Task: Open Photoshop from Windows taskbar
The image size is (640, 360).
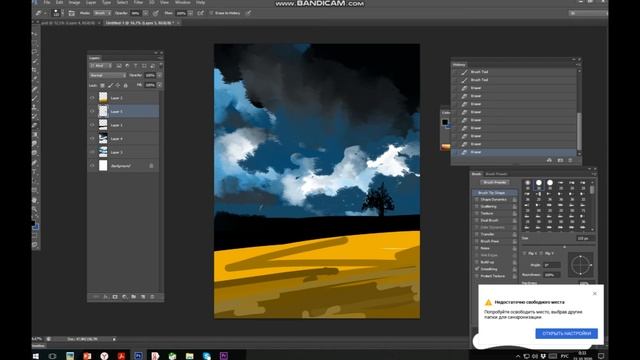Action: point(138,356)
